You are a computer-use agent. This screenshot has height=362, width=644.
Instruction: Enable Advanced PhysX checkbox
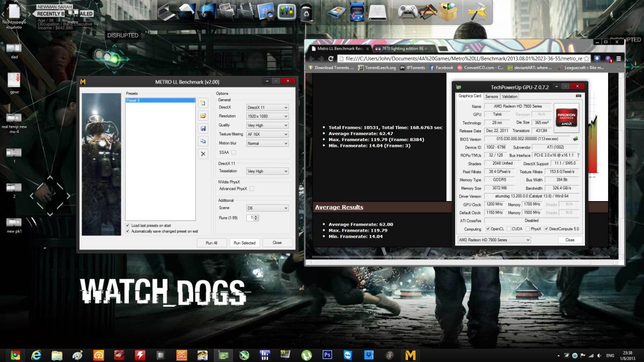(252, 189)
